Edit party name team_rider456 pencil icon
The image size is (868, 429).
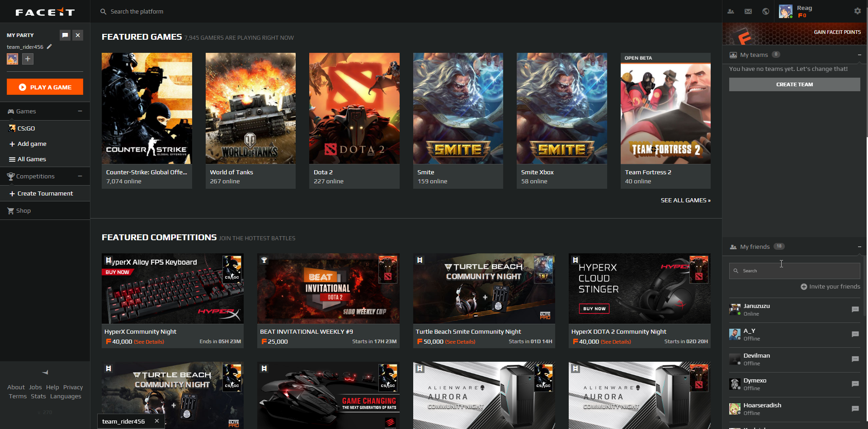point(49,47)
